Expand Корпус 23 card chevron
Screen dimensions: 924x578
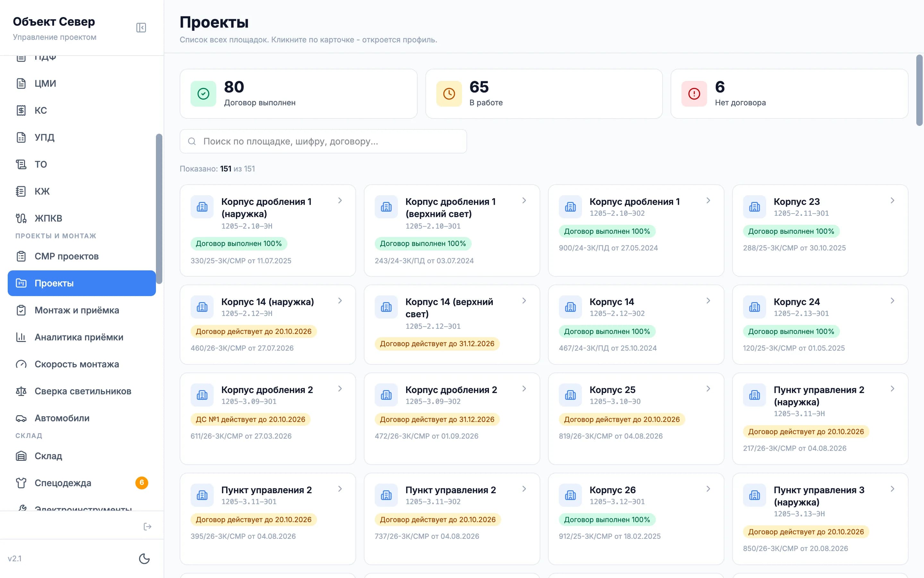(892, 201)
